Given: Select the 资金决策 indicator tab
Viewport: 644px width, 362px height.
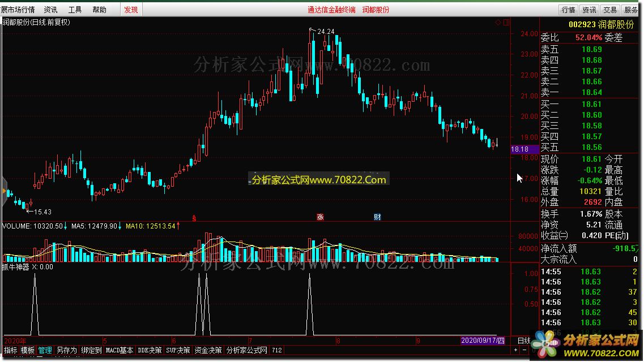Looking at the screenshot, I should 208,350.
